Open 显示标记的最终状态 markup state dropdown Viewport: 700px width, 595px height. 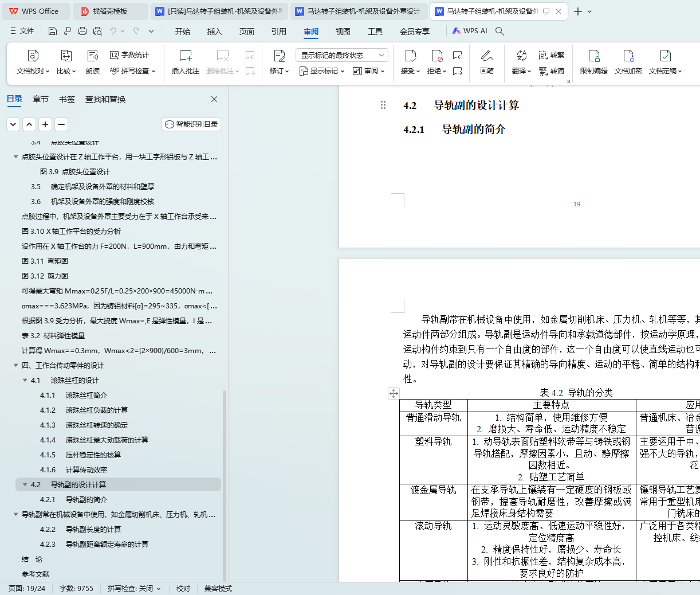(342, 55)
